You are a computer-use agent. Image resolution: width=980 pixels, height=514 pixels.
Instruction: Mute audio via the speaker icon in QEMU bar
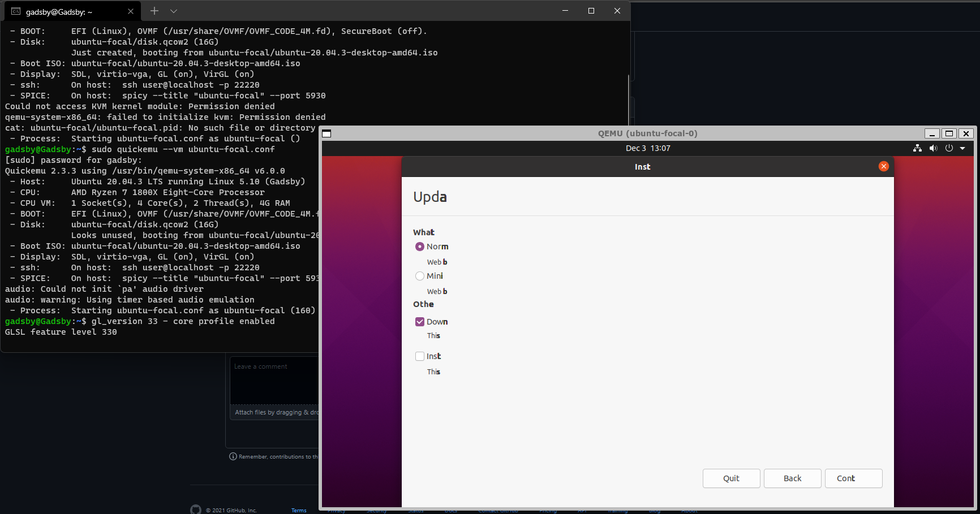coord(934,148)
